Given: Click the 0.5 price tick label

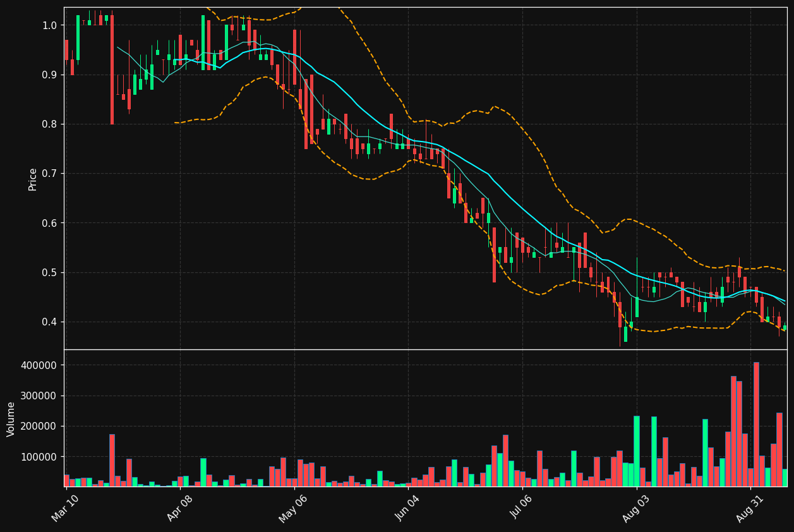Looking at the screenshot, I should click(49, 272).
